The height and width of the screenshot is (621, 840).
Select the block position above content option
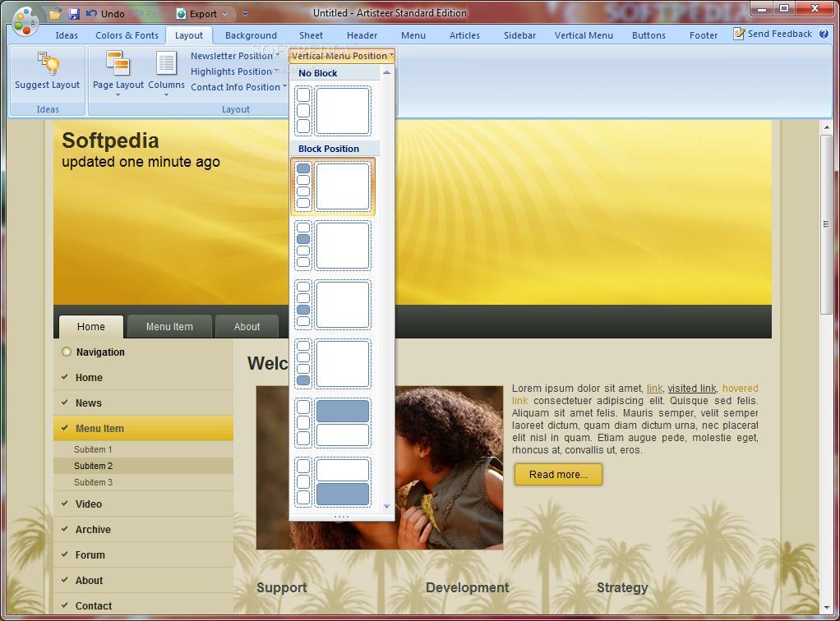click(x=333, y=423)
